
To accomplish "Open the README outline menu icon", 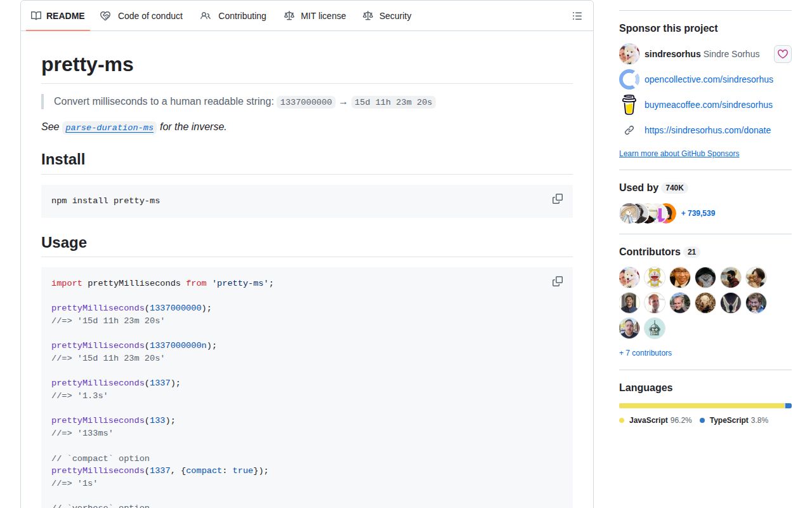I will [x=577, y=16].
